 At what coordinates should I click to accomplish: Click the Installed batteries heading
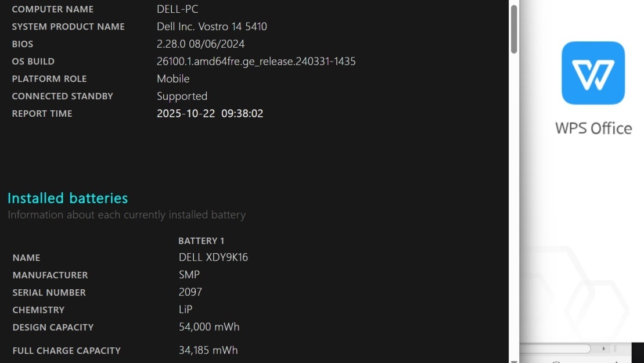coord(67,198)
